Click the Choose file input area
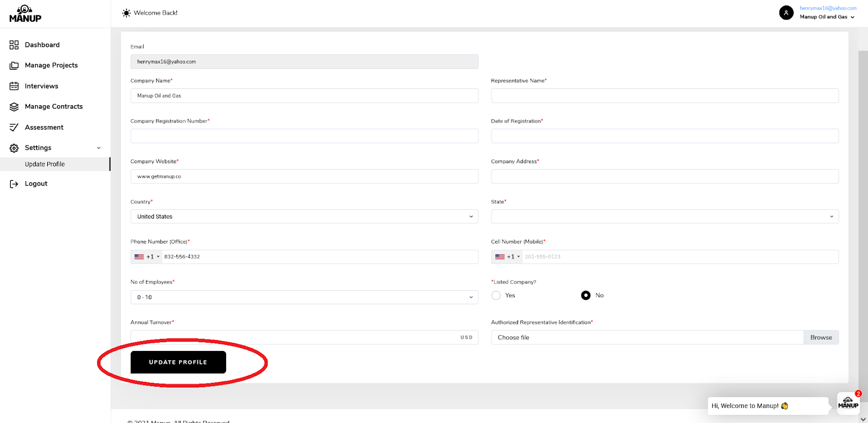 click(647, 337)
